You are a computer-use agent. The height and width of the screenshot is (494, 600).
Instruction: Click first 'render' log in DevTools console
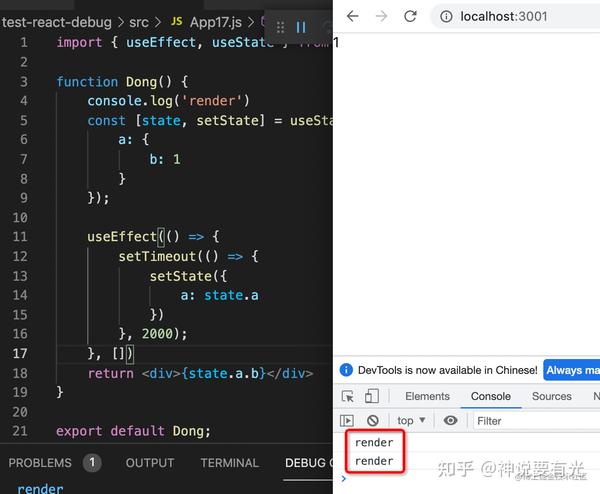374,443
